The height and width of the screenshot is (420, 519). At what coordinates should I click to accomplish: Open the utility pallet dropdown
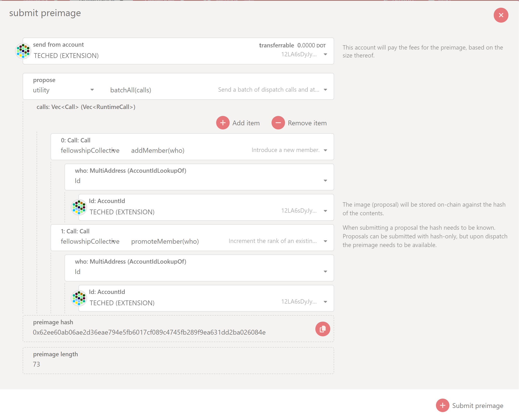pos(92,90)
